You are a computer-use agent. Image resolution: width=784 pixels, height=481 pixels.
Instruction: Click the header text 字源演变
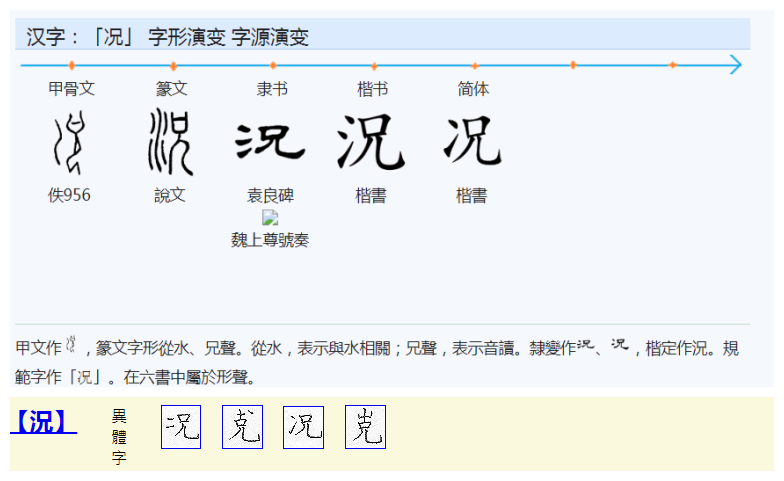tap(270, 37)
